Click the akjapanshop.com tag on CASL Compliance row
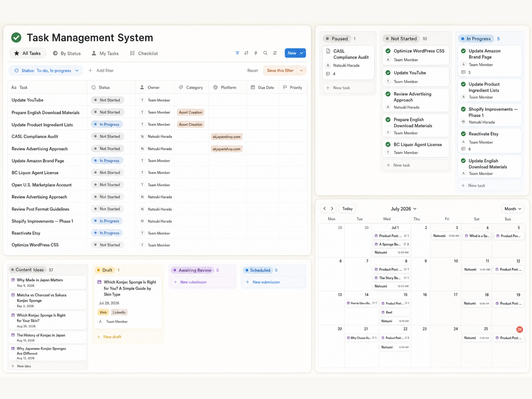The image size is (532, 399). [227, 137]
